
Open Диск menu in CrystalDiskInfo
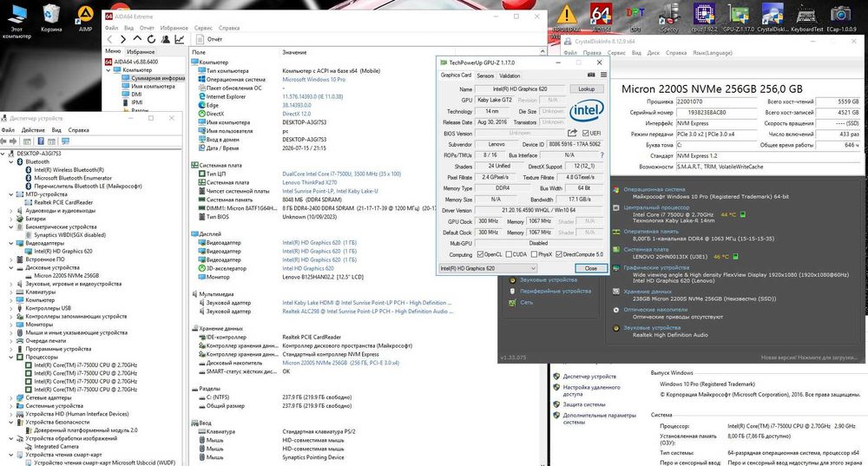[x=654, y=53]
